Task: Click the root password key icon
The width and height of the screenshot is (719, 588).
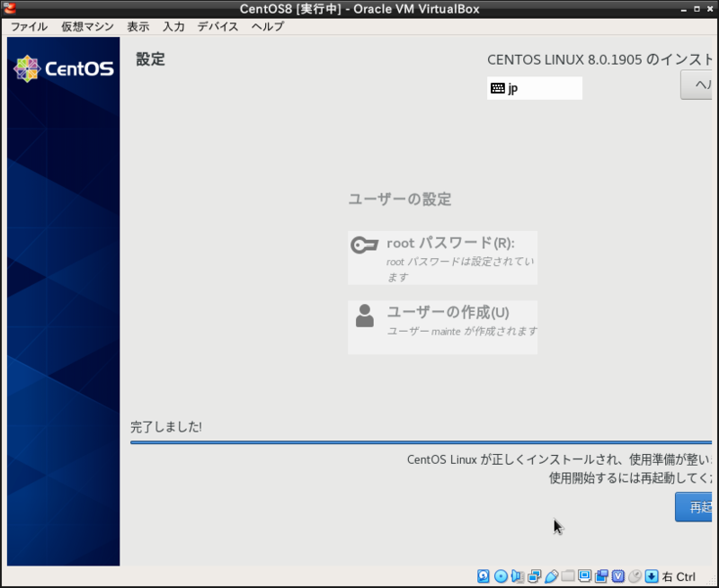Action: [365, 245]
